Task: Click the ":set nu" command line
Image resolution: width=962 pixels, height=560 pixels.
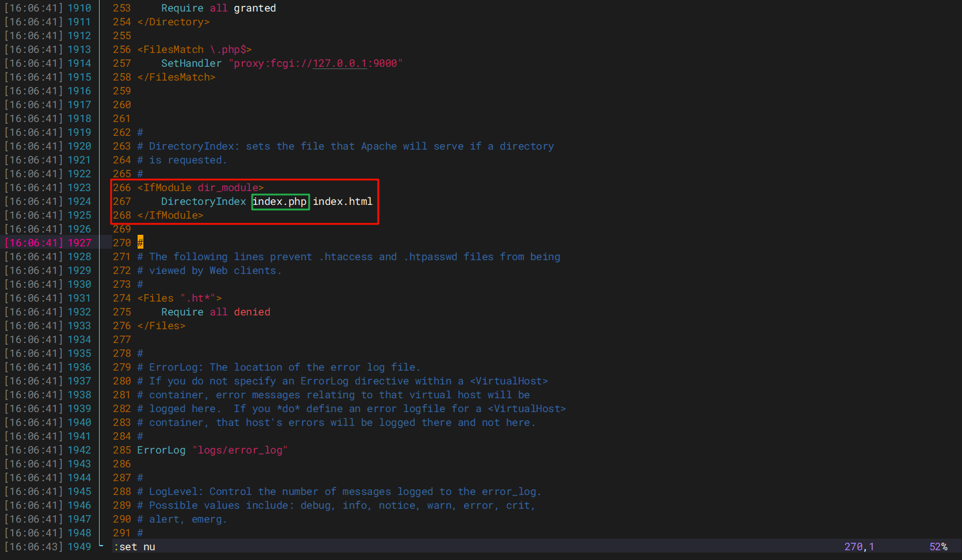Action: click(x=134, y=547)
